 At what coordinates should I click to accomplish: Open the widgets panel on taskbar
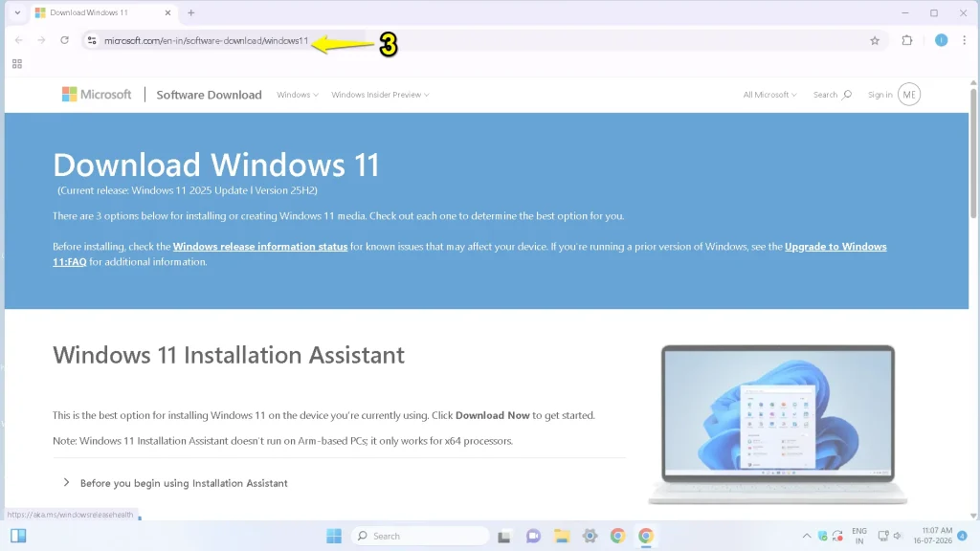pyautogui.click(x=18, y=536)
